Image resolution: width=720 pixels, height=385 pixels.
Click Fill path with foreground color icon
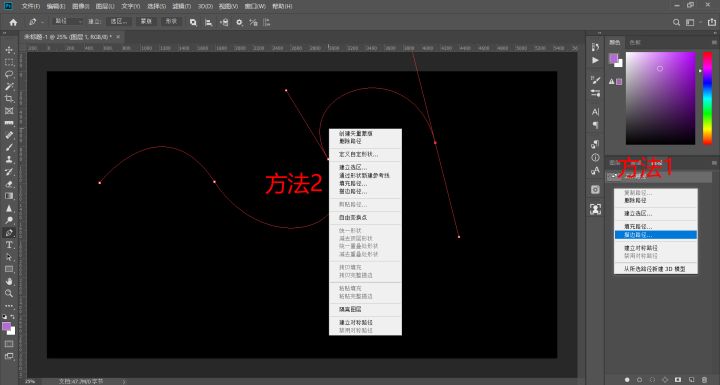tap(627, 379)
